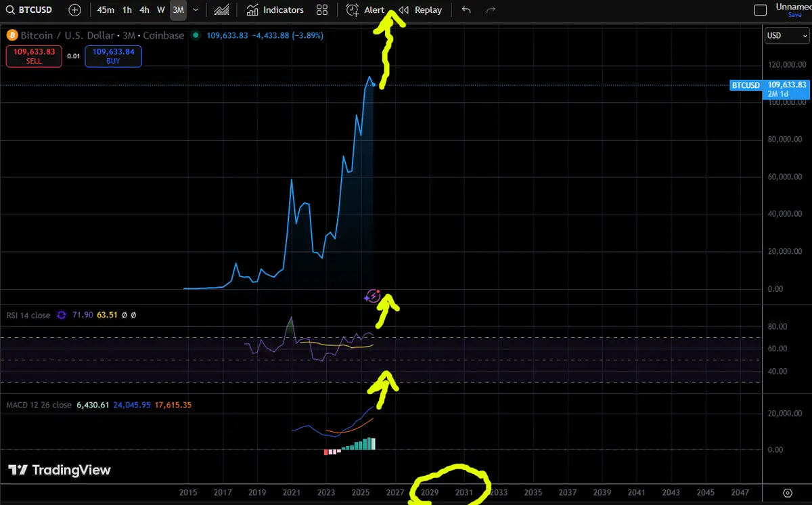Click the MACD value 6,430.61
The height and width of the screenshot is (505, 812).
coord(93,405)
